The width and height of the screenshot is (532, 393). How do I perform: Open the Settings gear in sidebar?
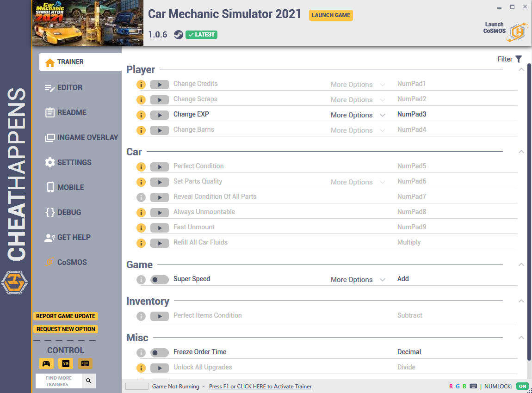pyautogui.click(x=50, y=162)
